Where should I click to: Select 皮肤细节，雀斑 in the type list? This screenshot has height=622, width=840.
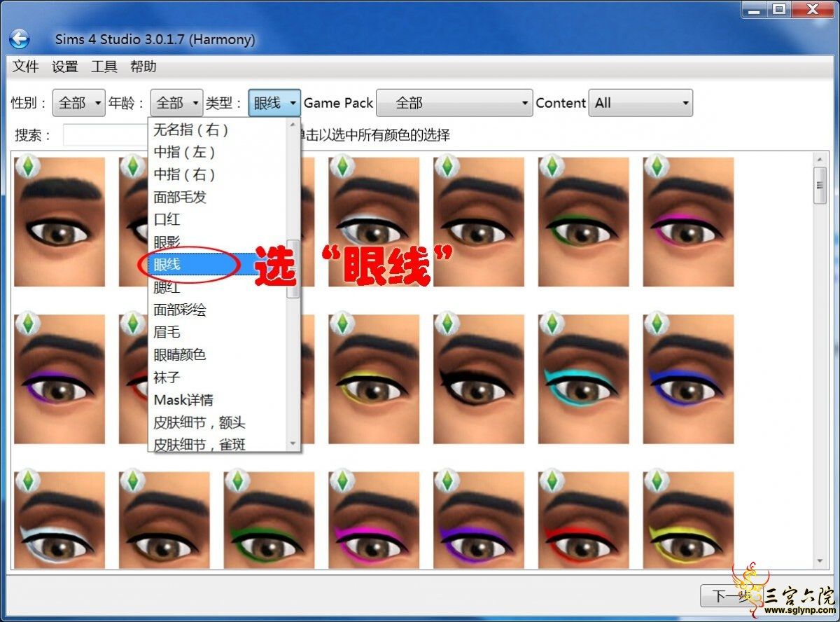coord(218,443)
